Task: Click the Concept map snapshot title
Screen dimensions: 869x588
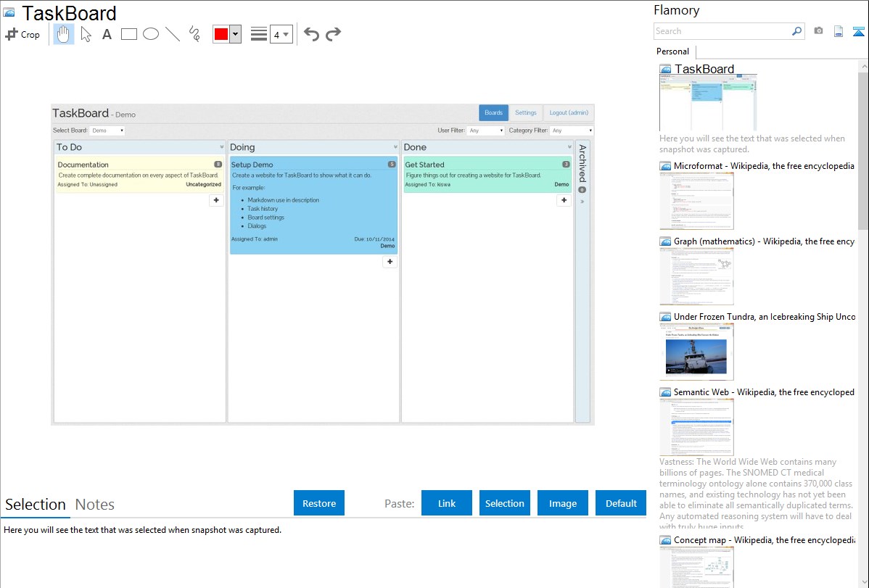Action: 764,539
